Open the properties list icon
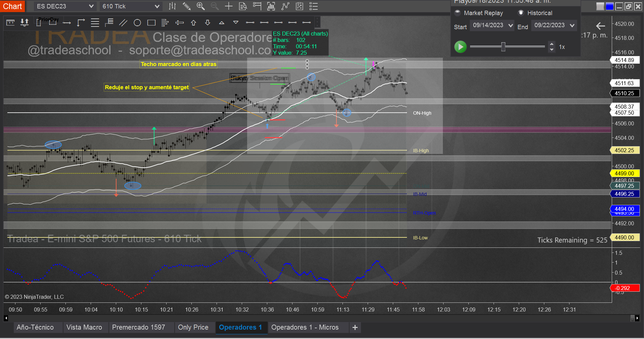Viewport: 644px width, 339px height. point(313,6)
